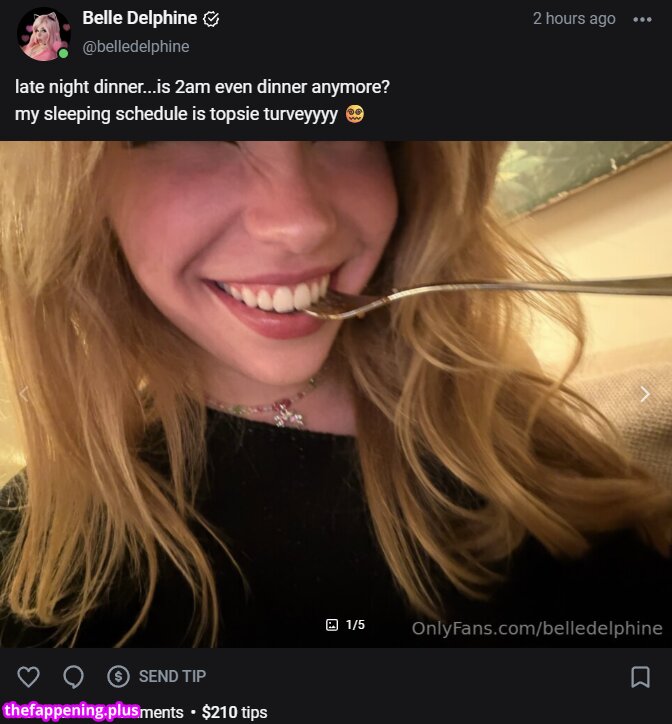Click the verified badge beside Belle Delphine

tap(211, 19)
